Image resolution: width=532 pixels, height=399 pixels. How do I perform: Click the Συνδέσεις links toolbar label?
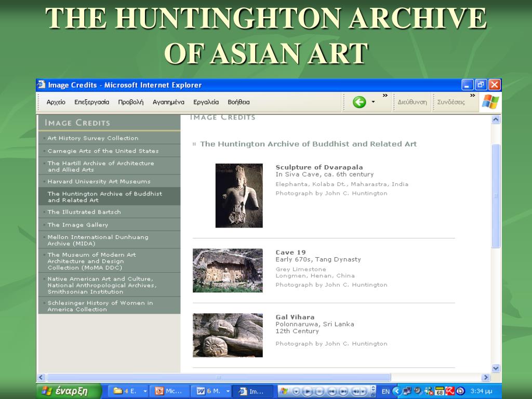451,102
